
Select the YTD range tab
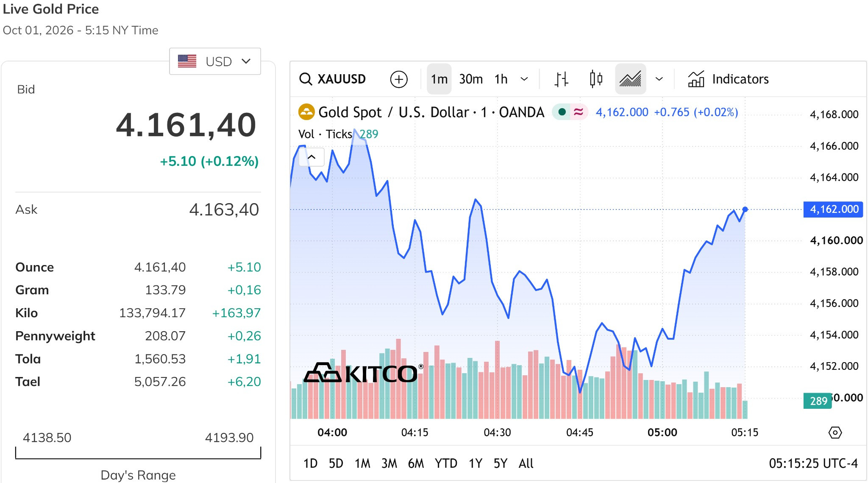[446, 463]
